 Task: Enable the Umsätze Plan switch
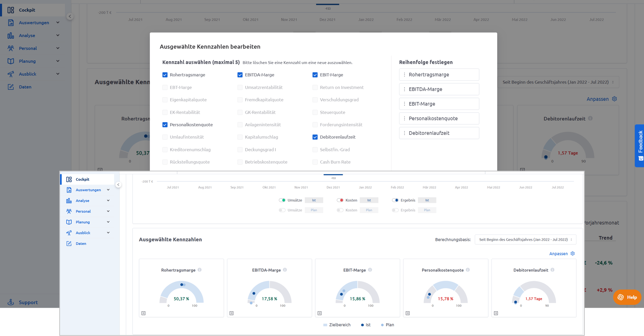point(282,210)
